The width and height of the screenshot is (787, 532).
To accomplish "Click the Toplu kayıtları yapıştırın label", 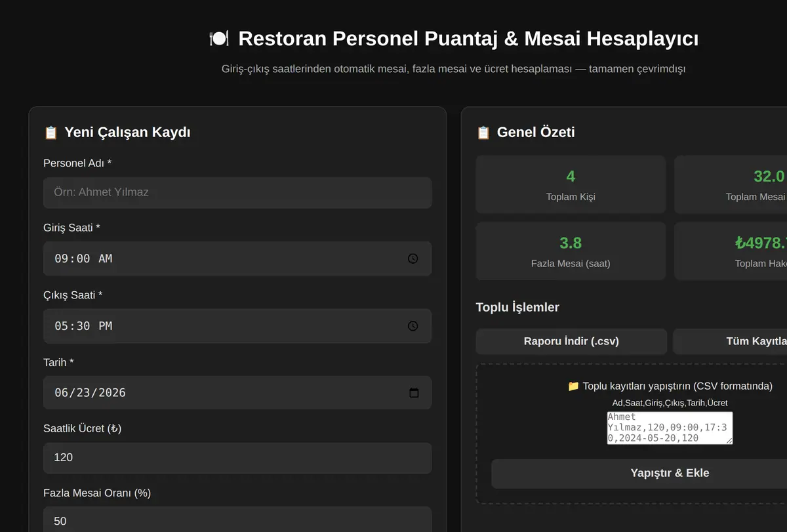I will [x=677, y=386].
